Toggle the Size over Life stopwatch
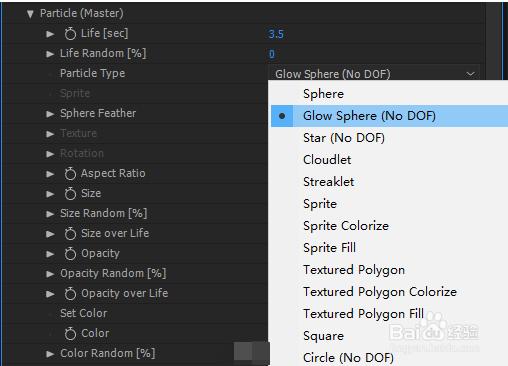The image size is (508, 366). (x=70, y=234)
